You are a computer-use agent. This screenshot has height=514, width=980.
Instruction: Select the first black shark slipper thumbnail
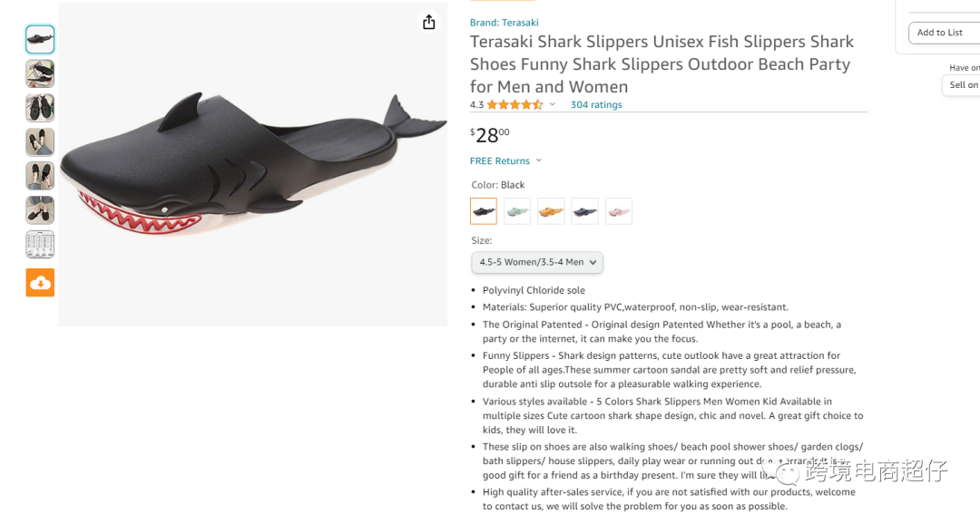40,39
